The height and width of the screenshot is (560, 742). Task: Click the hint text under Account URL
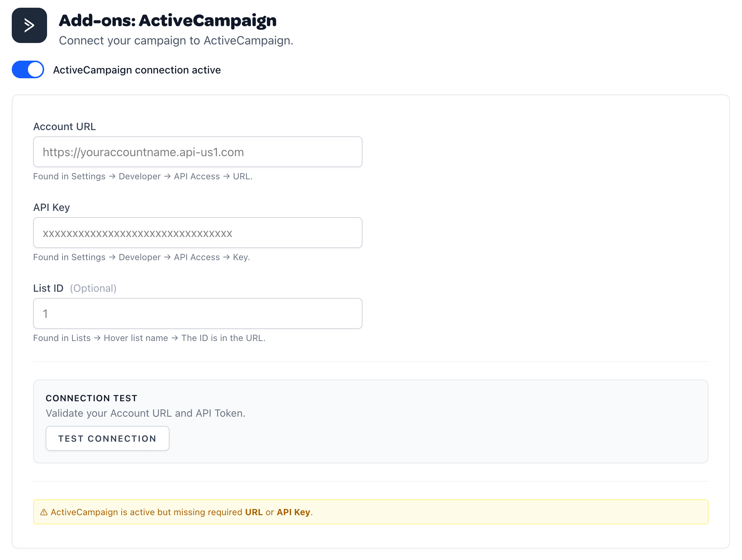pyautogui.click(x=143, y=176)
